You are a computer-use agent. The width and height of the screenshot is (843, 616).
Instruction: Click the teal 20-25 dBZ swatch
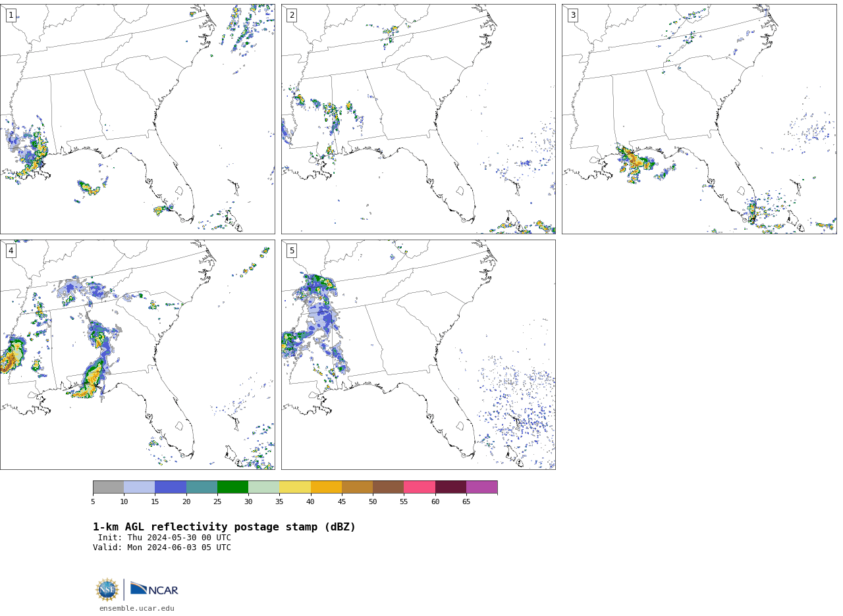tap(202, 487)
